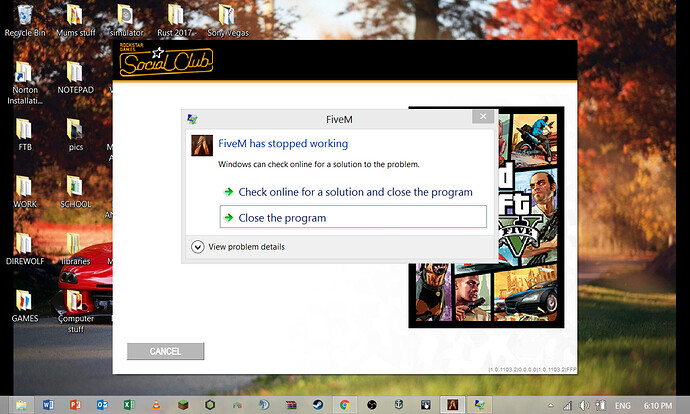Click the Social Club logo
Image resolution: width=690 pixels, height=414 pixels.
(166, 60)
